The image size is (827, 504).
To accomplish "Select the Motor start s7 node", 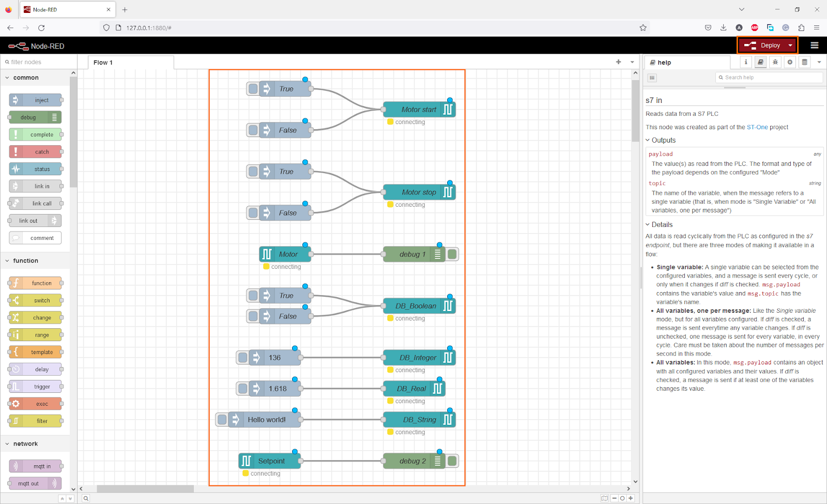I will [x=419, y=110].
